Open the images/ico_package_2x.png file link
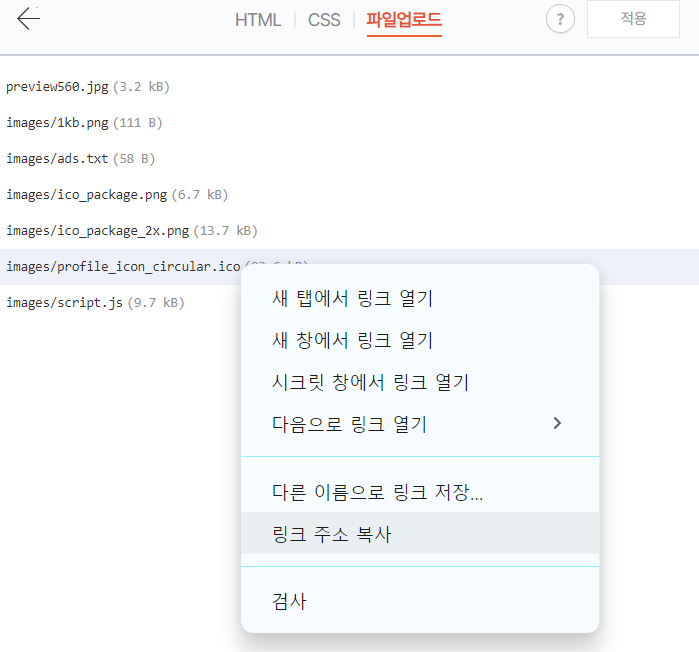Viewport: 699px width, 652px height. click(x=98, y=231)
